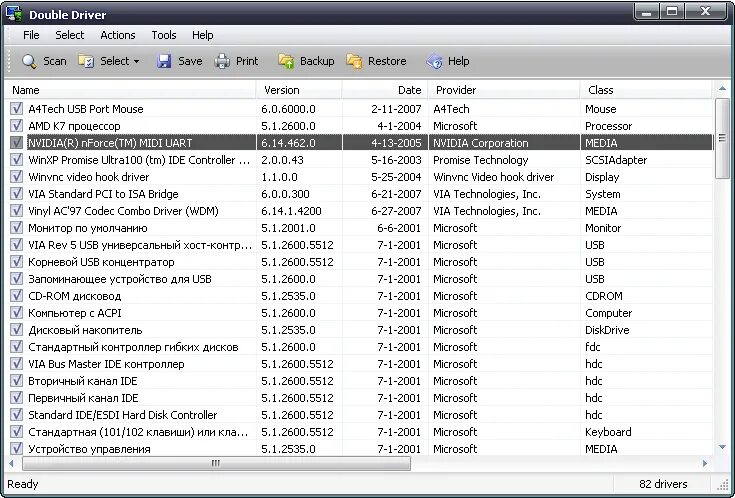
Task: Click the Double Driver title bar app icon
Action: pyautogui.click(x=14, y=14)
